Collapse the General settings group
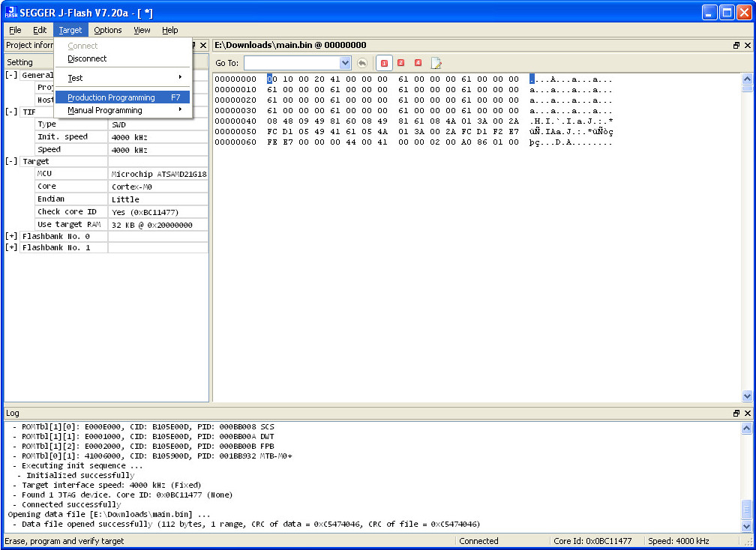Image resolution: width=756 pixels, height=550 pixels. (x=11, y=75)
